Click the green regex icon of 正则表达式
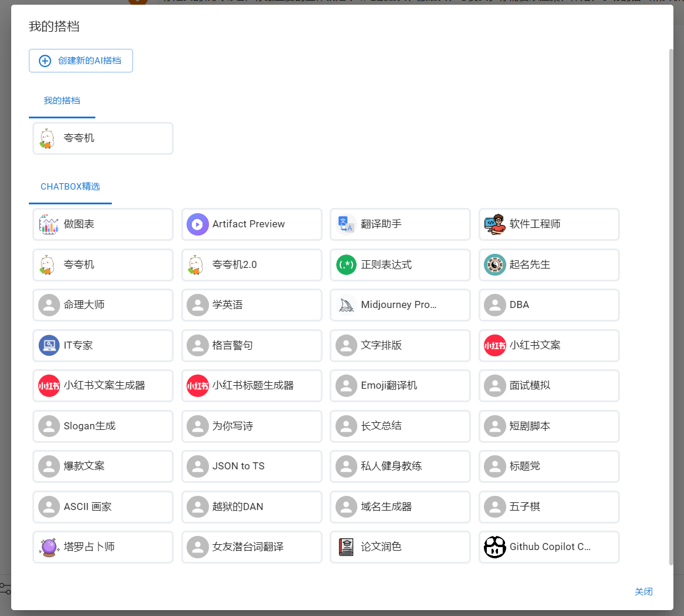 click(x=346, y=264)
